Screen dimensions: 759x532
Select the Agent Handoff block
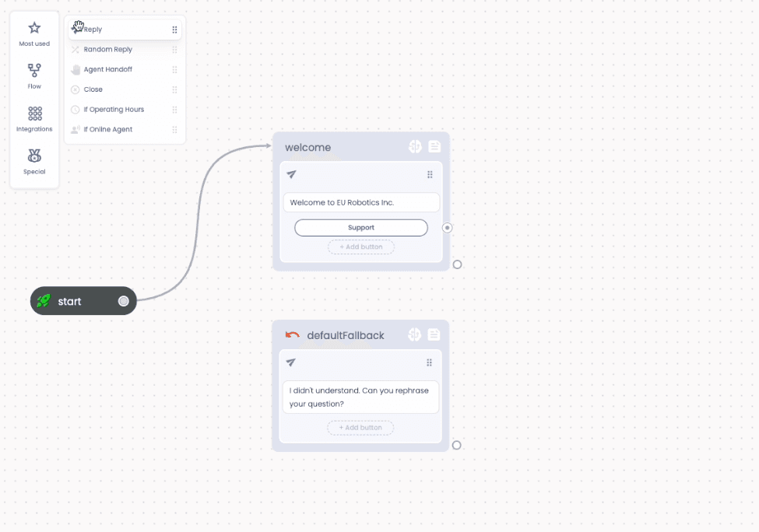(x=125, y=69)
